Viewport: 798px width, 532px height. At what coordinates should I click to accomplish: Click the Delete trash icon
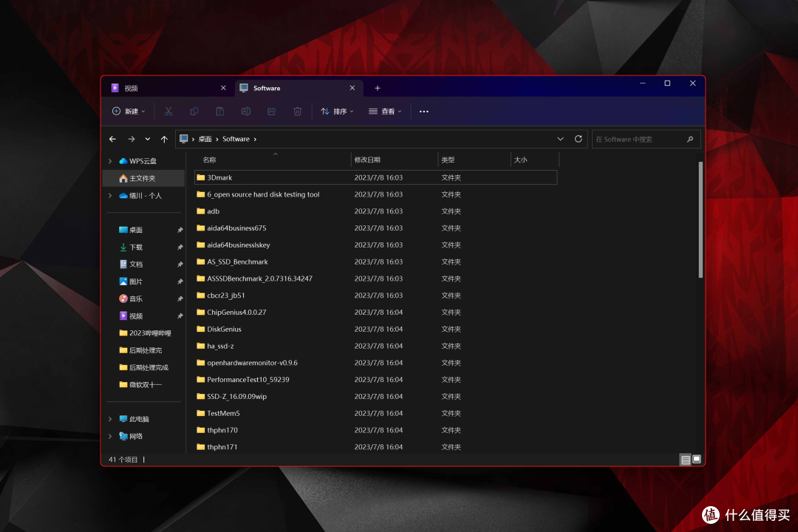[298, 112]
